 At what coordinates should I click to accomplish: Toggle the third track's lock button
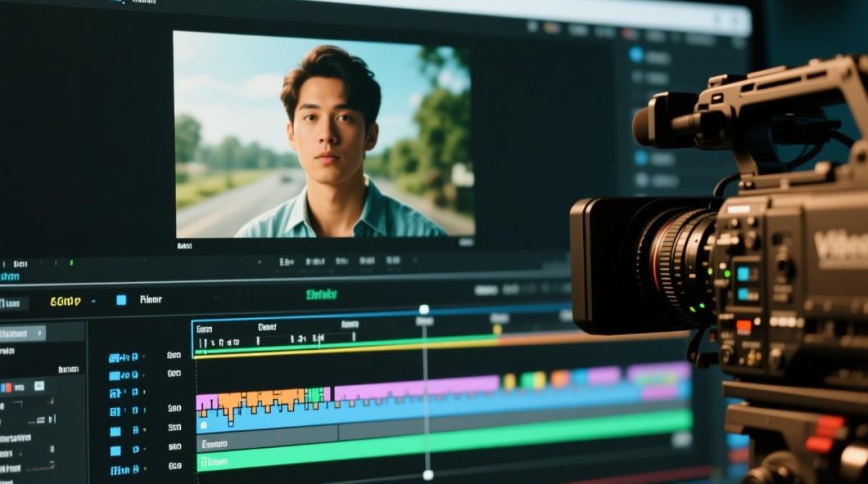click(134, 393)
